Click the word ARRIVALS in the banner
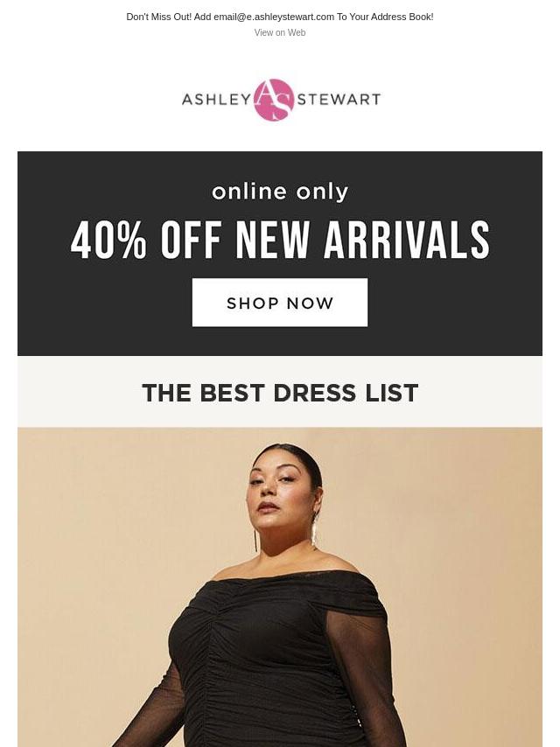 [x=407, y=240]
